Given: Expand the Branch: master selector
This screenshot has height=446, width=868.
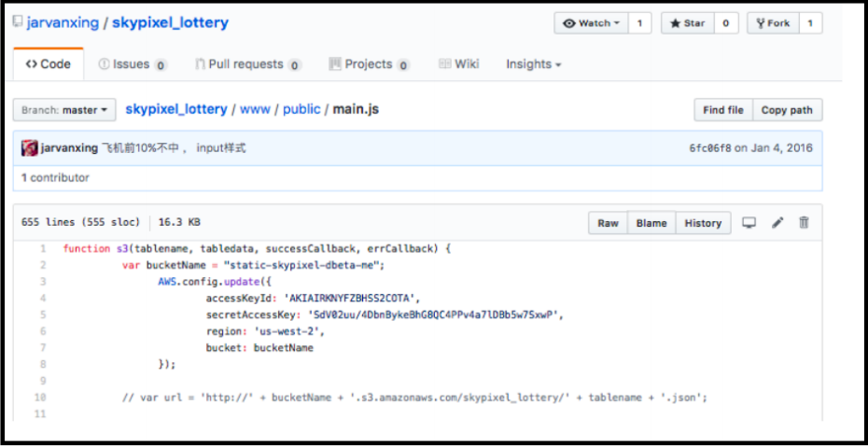Looking at the screenshot, I should [64, 110].
